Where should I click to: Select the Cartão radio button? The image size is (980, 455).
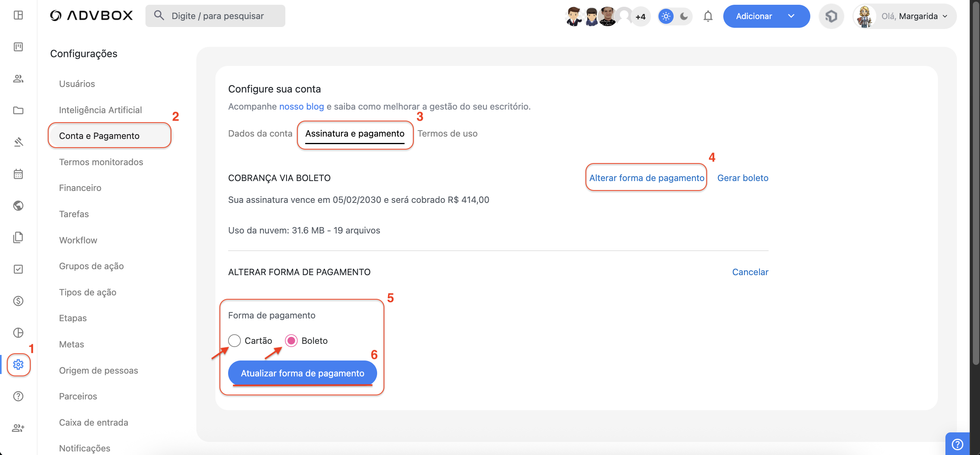point(234,341)
